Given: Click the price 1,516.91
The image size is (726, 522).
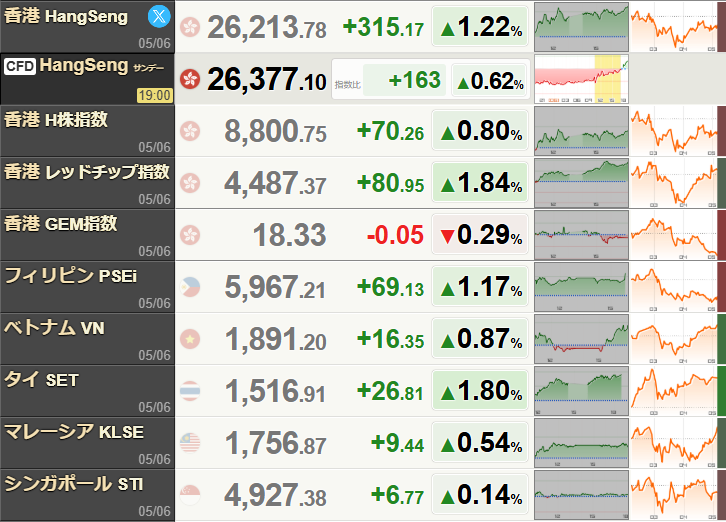Looking at the screenshot, I should (275, 391).
